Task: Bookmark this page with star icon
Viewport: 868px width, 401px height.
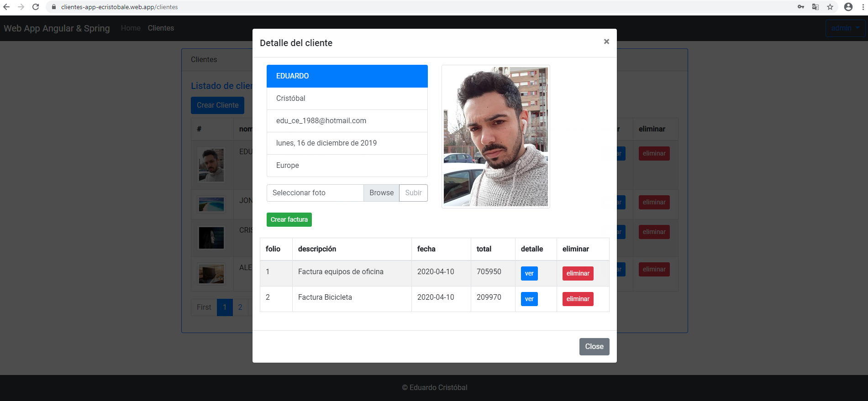Action: coord(830,7)
